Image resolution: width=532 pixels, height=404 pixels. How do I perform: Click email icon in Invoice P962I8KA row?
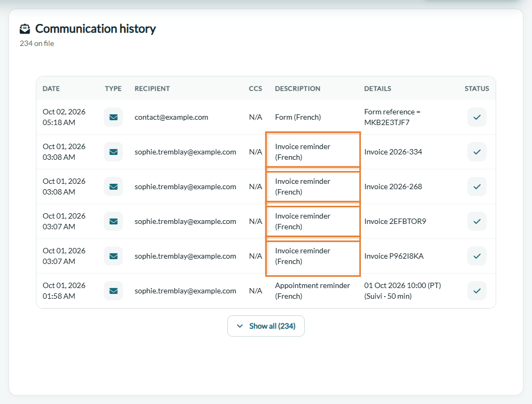(113, 256)
